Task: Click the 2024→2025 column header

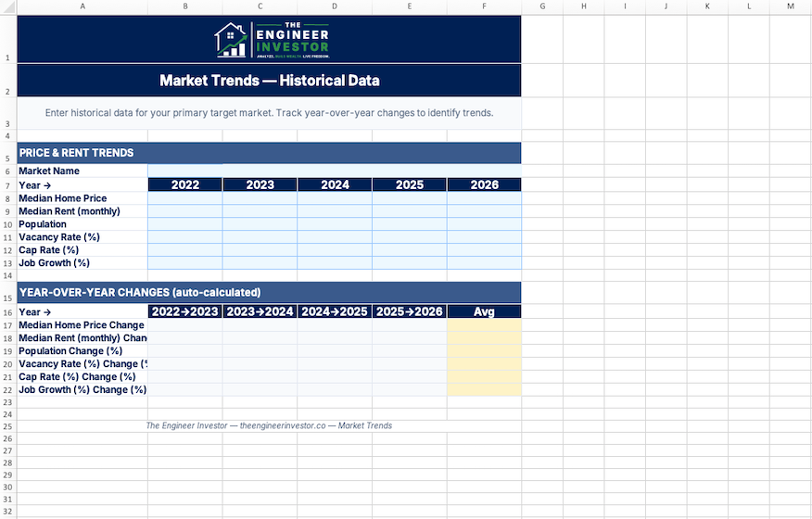Action: coord(335,311)
